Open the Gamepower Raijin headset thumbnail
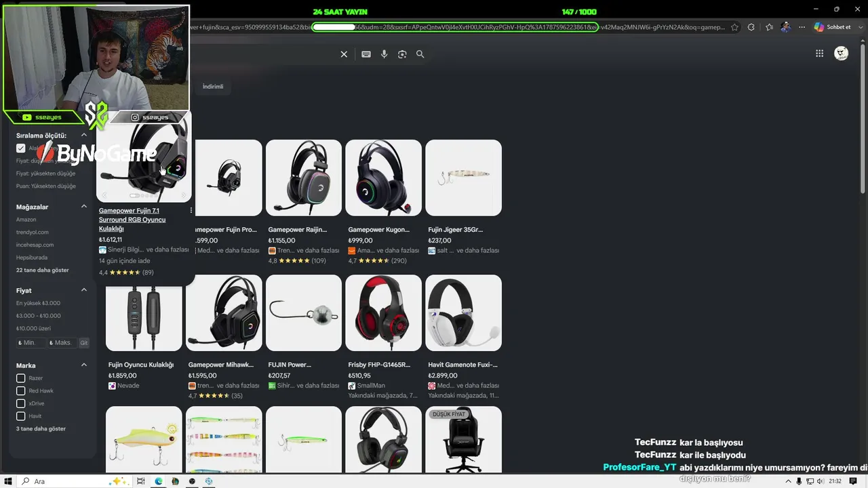The height and width of the screenshot is (488, 868). point(304,178)
